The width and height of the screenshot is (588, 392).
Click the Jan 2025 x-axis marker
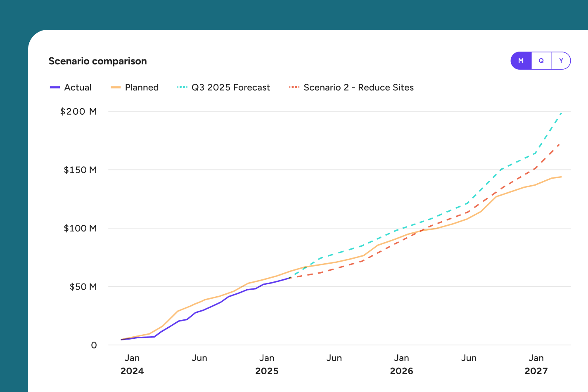[267, 364]
